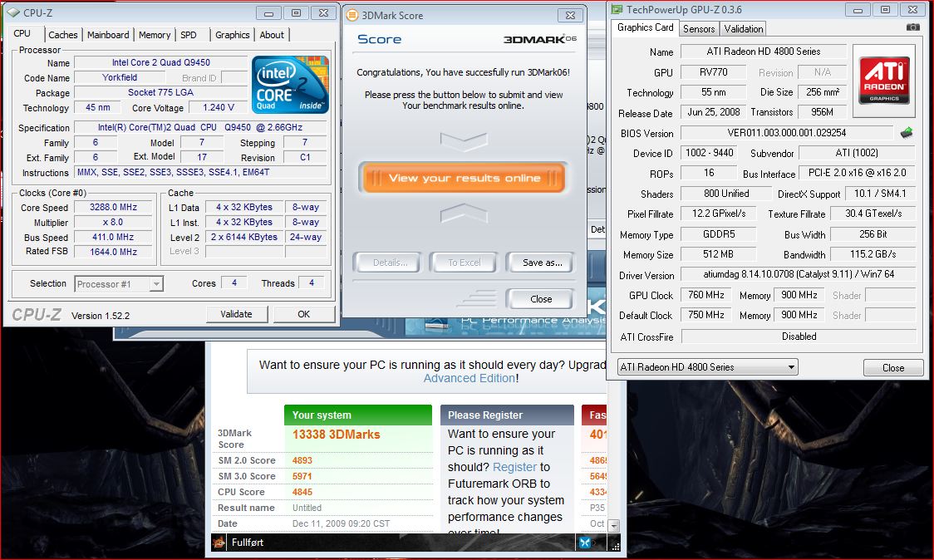Click the CPU-Z title bar icon
934x560 pixels.
click(x=12, y=12)
